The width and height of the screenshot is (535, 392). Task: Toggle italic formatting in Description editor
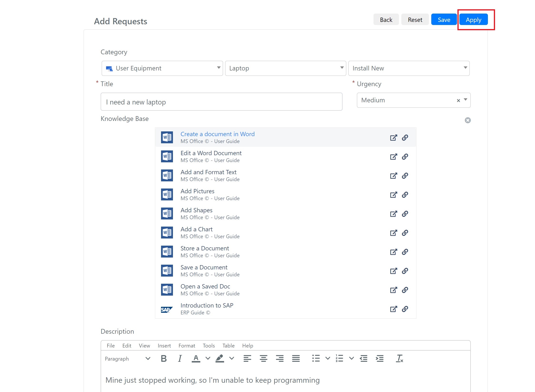pos(180,358)
